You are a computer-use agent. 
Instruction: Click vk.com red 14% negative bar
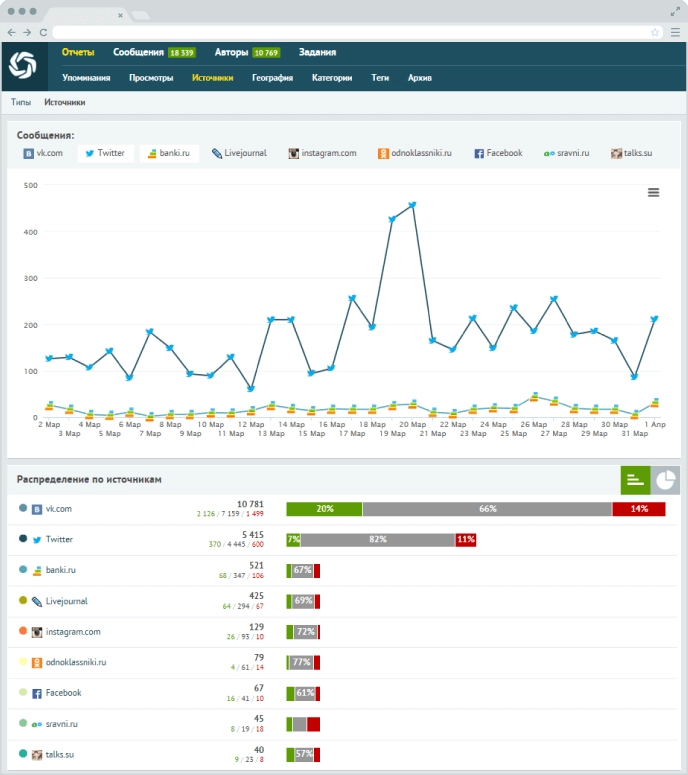pyautogui.click(x=639, y=509)
